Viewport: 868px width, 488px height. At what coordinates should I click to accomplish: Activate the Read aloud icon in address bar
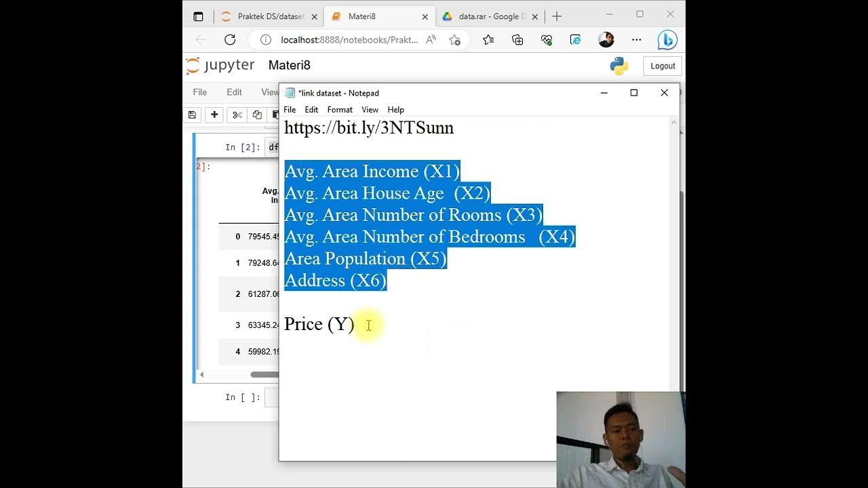431,40
